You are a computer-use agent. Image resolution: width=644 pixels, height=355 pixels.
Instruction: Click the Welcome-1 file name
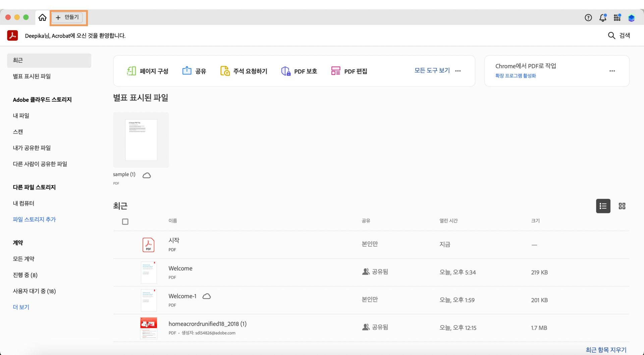pyautogui.click(x=182, y=296)
